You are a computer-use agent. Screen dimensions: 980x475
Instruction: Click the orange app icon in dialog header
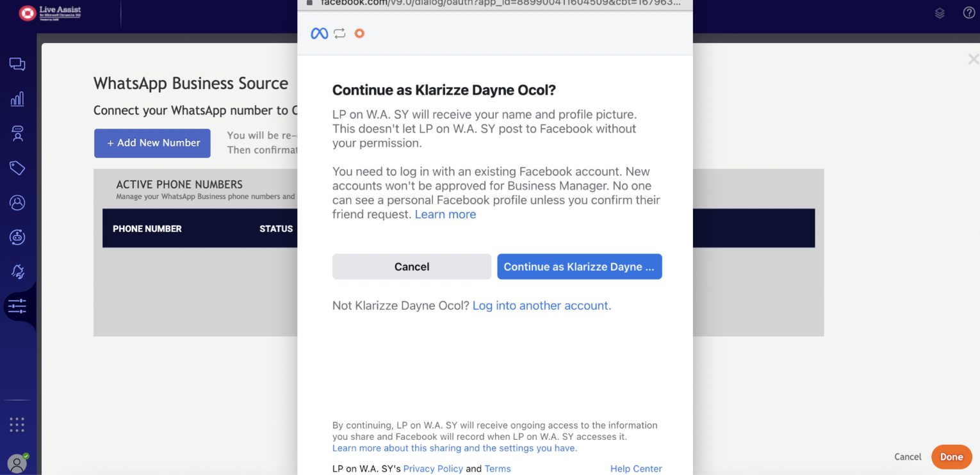[x=359, y=33]
